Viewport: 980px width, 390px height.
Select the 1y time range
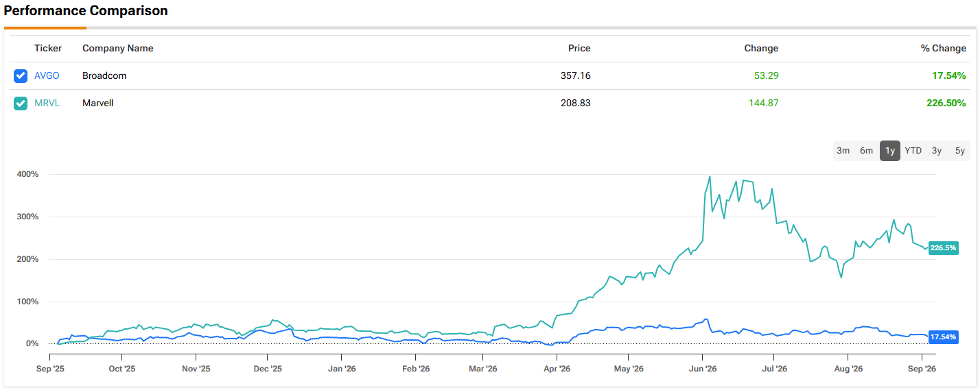(x=890, y=151)
